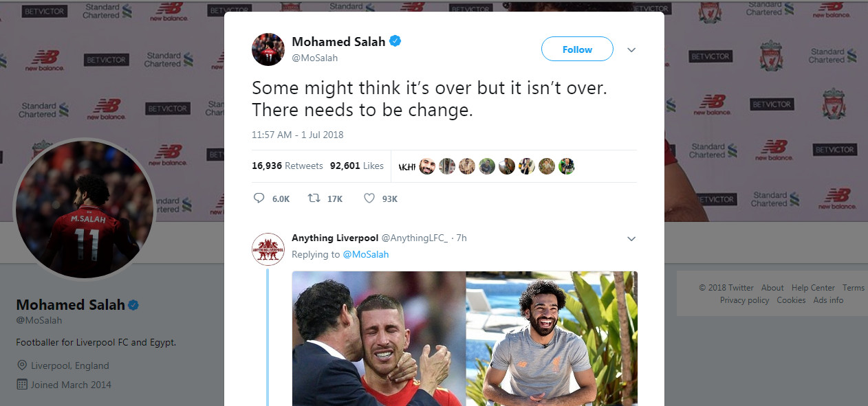Open the Privacy policy footer link
Image resolution: width=868 pixels, height=406 pixels.
click(x=745, y=300)
